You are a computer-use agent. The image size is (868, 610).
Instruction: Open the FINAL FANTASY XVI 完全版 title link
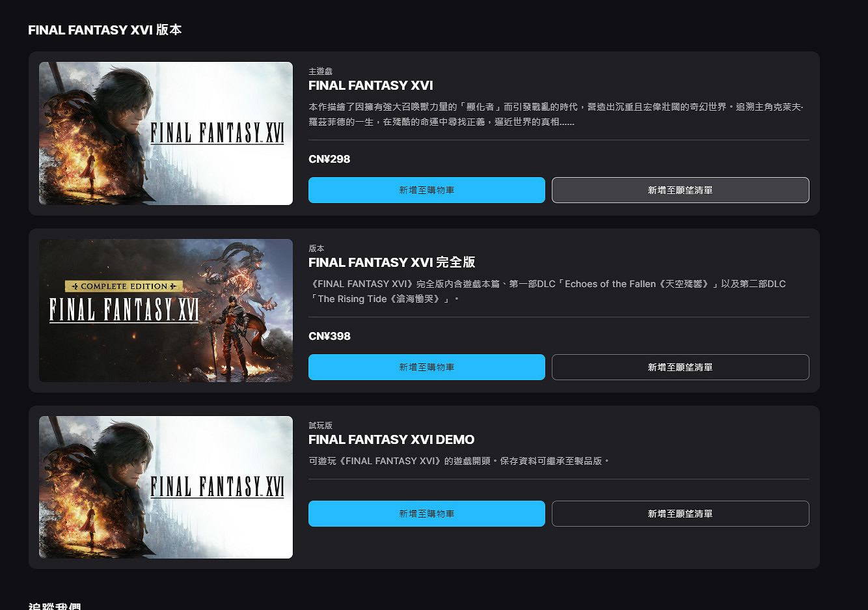(392, 262)
